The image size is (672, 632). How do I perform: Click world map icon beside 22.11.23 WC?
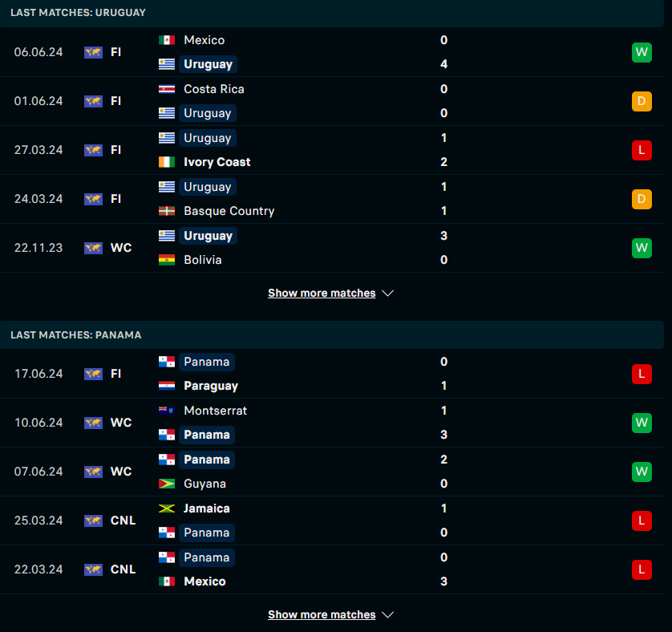pos(93,248)
